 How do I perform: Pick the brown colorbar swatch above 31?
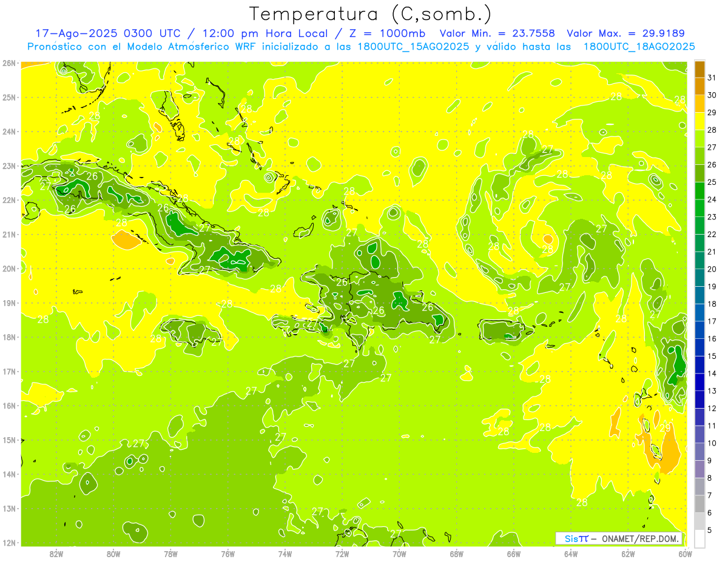pos(699,69)
